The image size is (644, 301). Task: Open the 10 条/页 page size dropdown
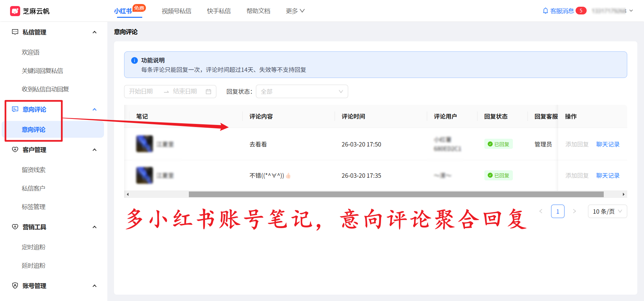(607, 211)
